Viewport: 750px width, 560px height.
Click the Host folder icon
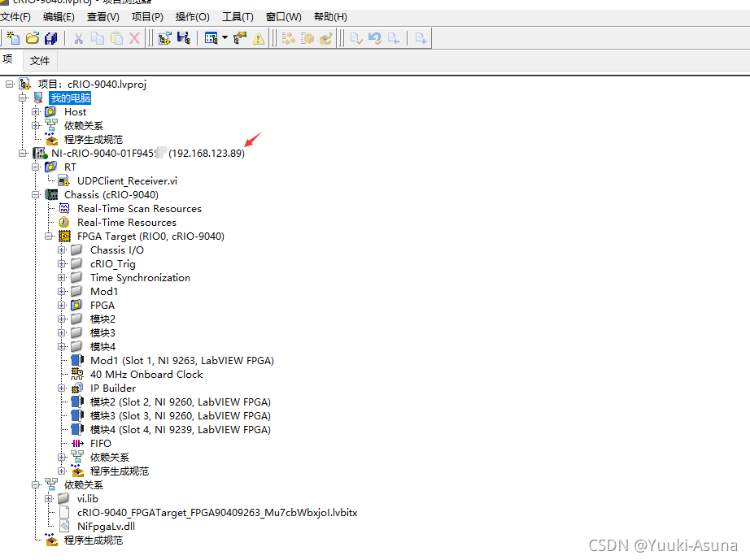click(x=50, y=112)
